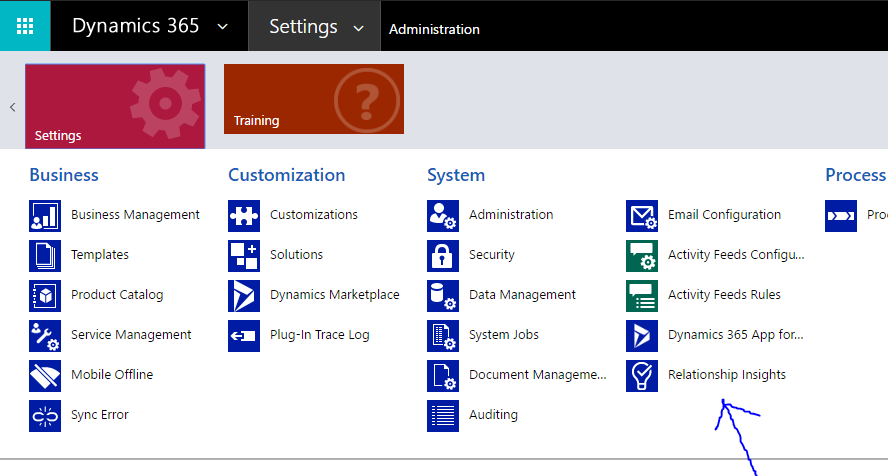Open Administration link under System
Screen dimensions: 888x476
(x=511, y=215)
